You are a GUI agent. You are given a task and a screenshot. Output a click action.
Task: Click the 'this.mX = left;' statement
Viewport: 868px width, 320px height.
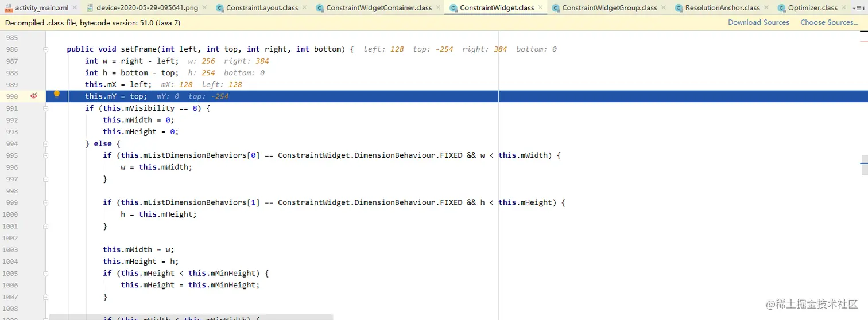point(118,84)
